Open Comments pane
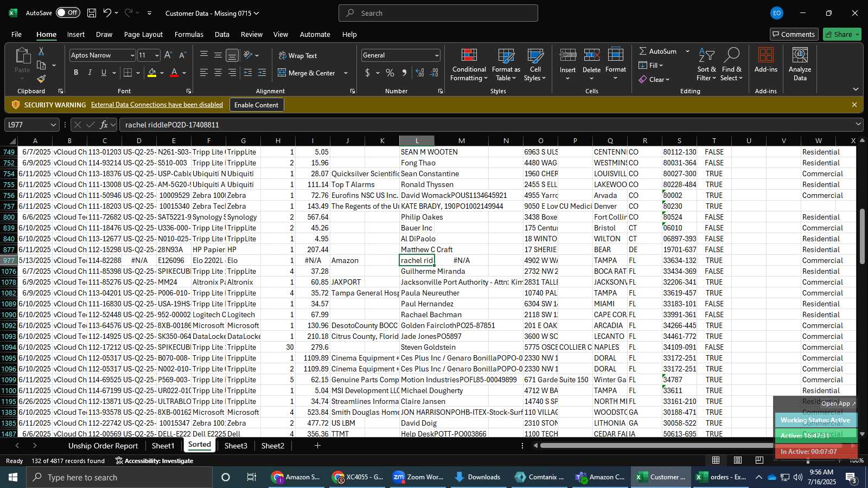Image resolution: width=868 pixels, height=488 pixels. coord(793,34)
